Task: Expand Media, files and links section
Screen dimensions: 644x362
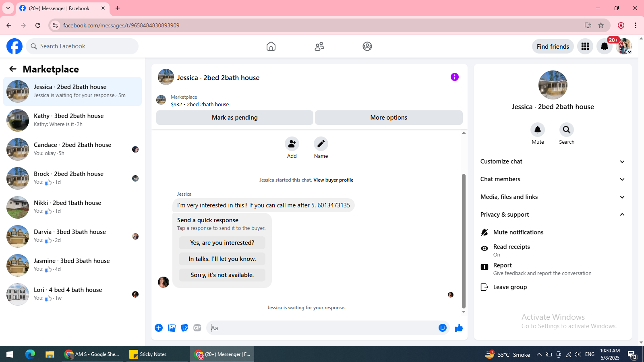Action: click(553, 197)
